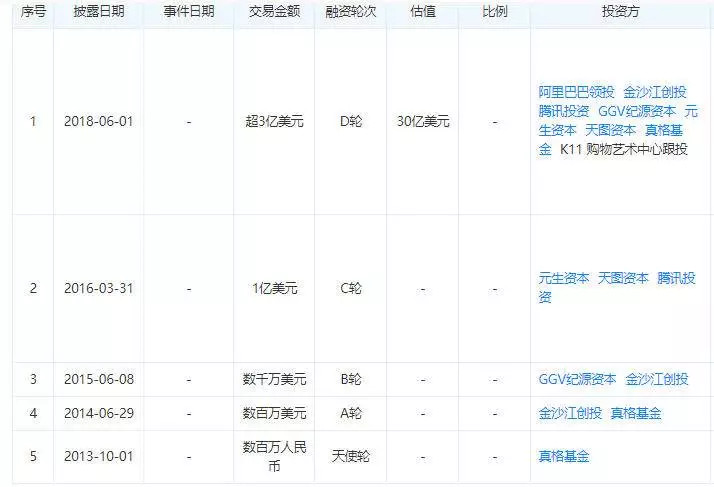Select the 投资方 column header
Screen dimensions: 714x487
621,11
